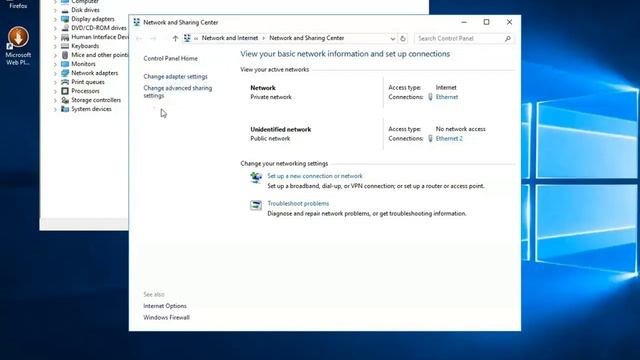640x360 pixels.
Task: Expand the Keyboards tree node
Action: tap(55, 46)
